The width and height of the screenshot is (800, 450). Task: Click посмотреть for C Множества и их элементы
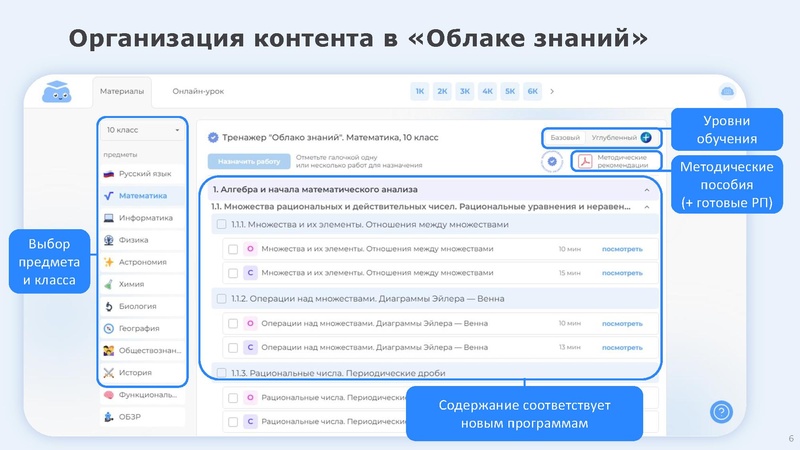coord(622,273)
